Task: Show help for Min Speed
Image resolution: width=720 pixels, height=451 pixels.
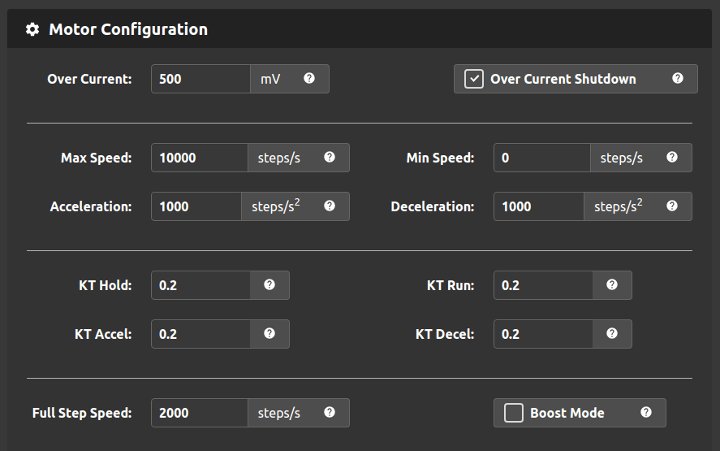Action: pyautogui.click(x=672, y=157)
